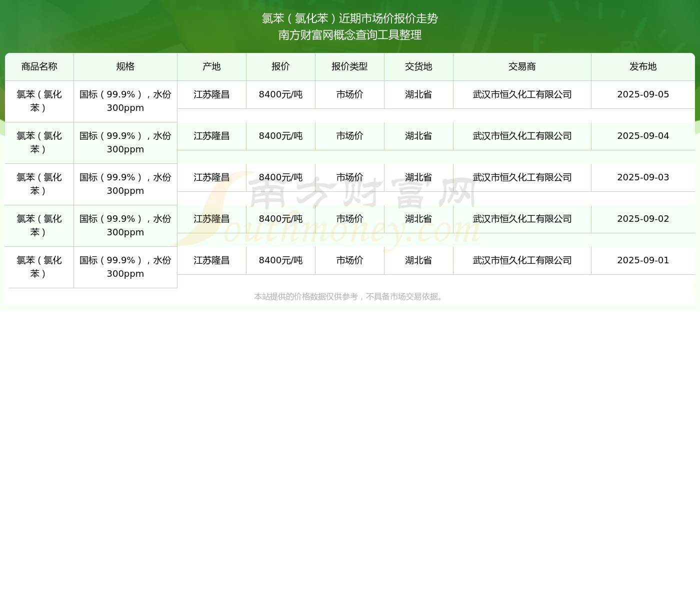Click the 发布地 column header
Viewport: 700px width, 602px height.
pyautogui.click(x=643, y=66)
